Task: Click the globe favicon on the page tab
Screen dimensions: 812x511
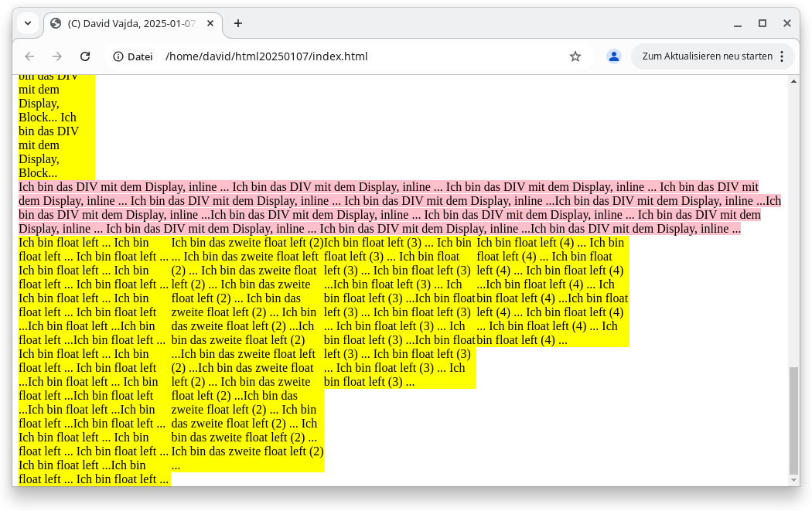Action: tap(55, 23)
